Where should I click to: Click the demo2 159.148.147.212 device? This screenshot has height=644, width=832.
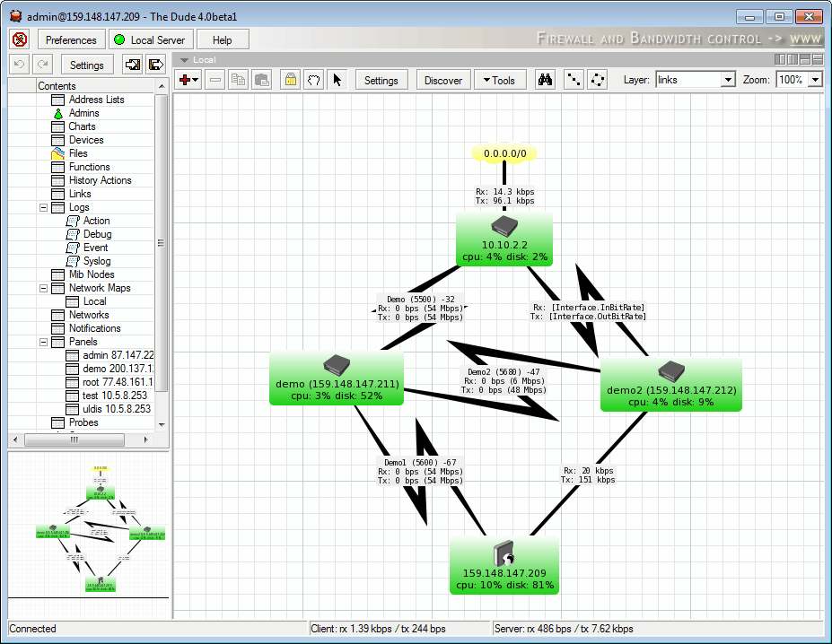[x=670, y=384]
